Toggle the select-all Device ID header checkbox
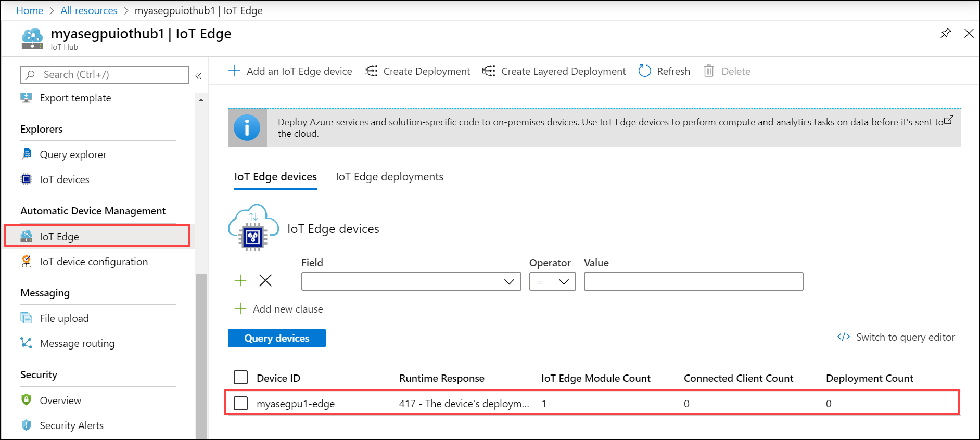 240,378
